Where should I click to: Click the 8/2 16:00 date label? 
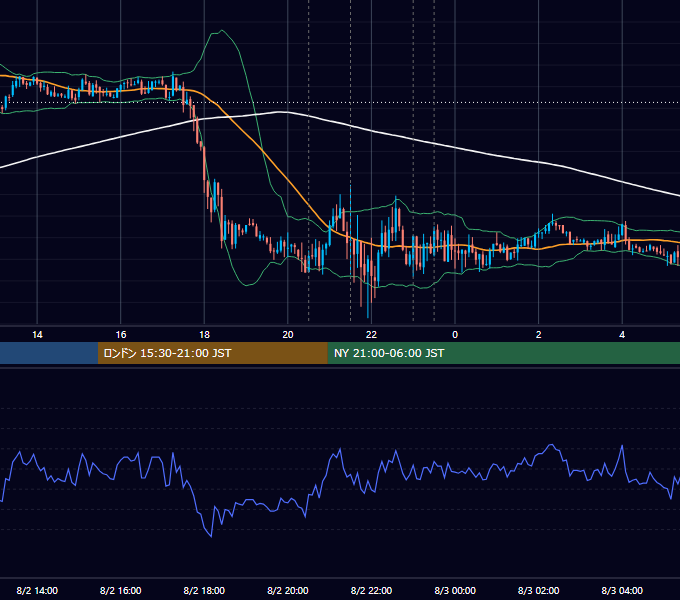tap(121, 590)
